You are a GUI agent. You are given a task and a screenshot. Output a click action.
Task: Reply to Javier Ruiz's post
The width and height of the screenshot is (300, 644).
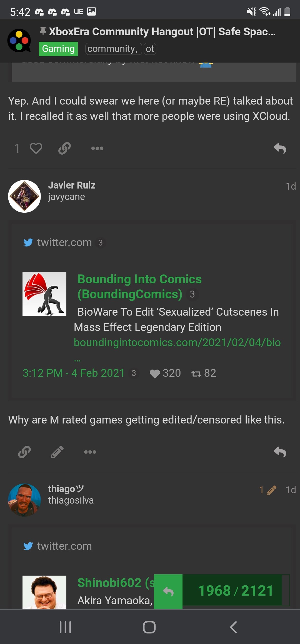tap(280, 452)
